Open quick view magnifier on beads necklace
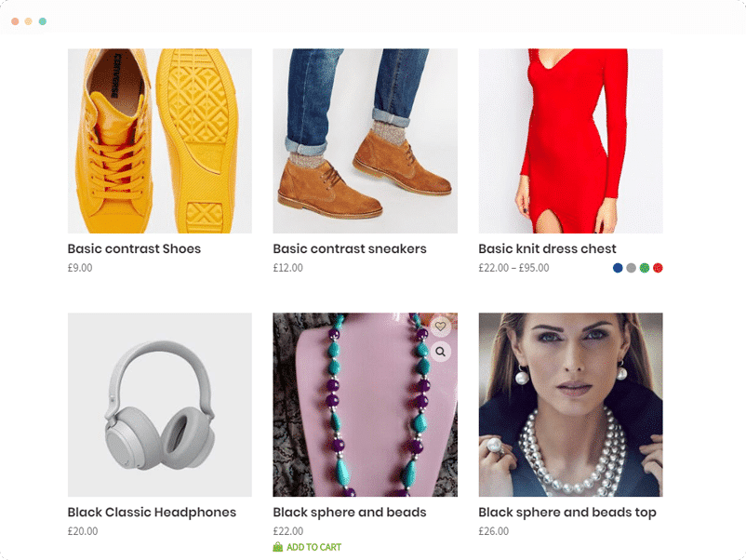This screenshot has height=560, width=746. point(441,352)
